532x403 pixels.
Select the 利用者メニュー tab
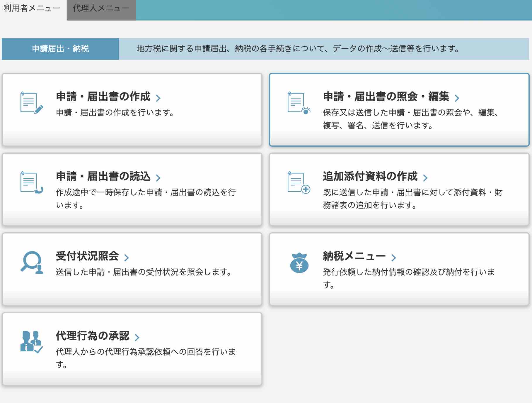(32, 9)
